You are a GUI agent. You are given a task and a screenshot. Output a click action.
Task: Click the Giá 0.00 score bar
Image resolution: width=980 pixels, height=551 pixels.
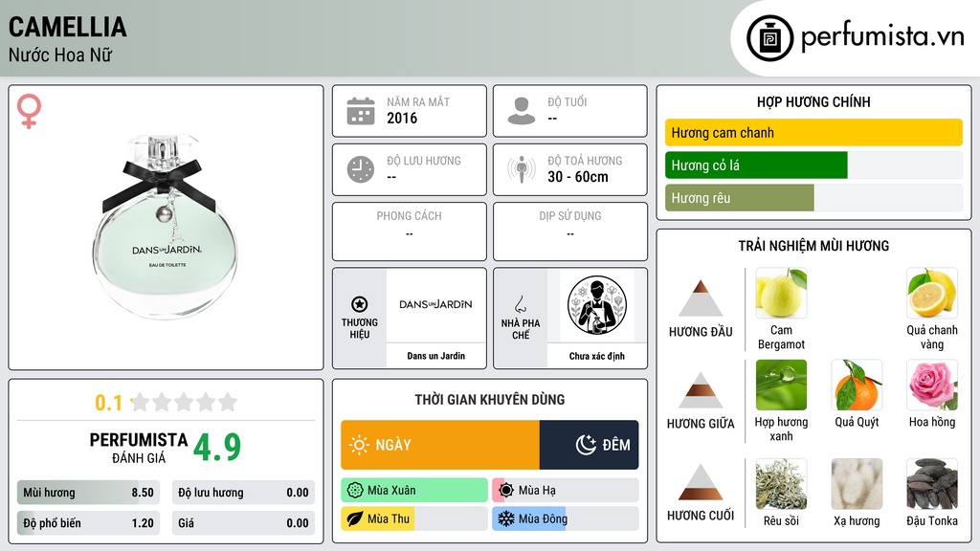[x=243, y=523]
